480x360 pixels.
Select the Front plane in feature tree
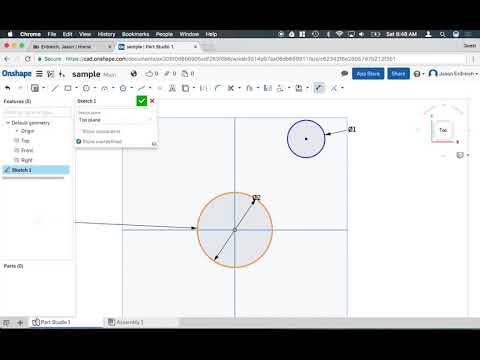click(27, 150)
